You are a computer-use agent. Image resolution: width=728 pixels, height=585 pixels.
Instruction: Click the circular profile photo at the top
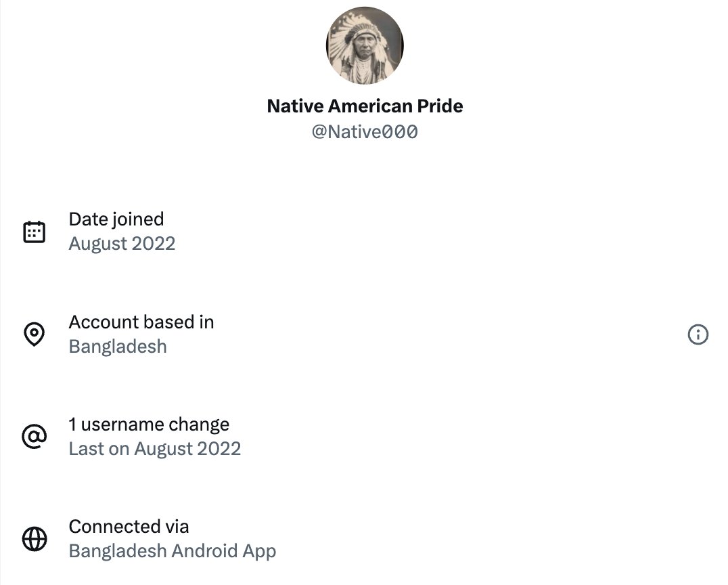pos(364,45)
